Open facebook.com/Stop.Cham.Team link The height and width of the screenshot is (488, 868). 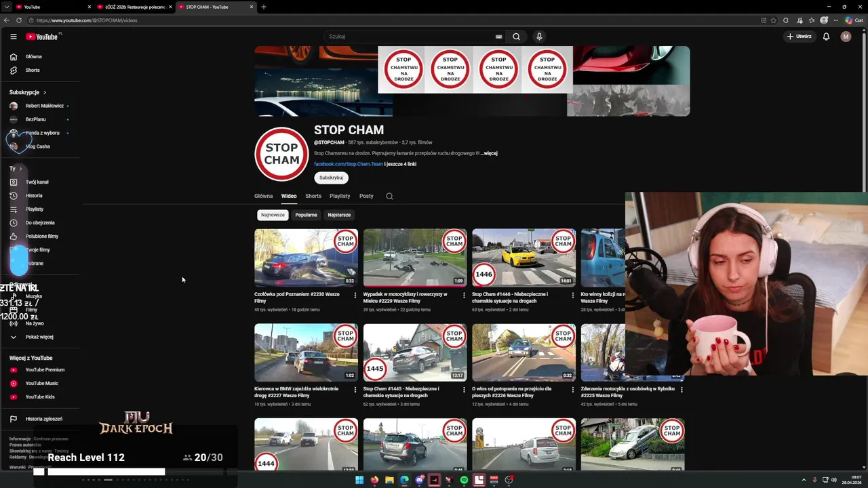click(x=349, y=164)
